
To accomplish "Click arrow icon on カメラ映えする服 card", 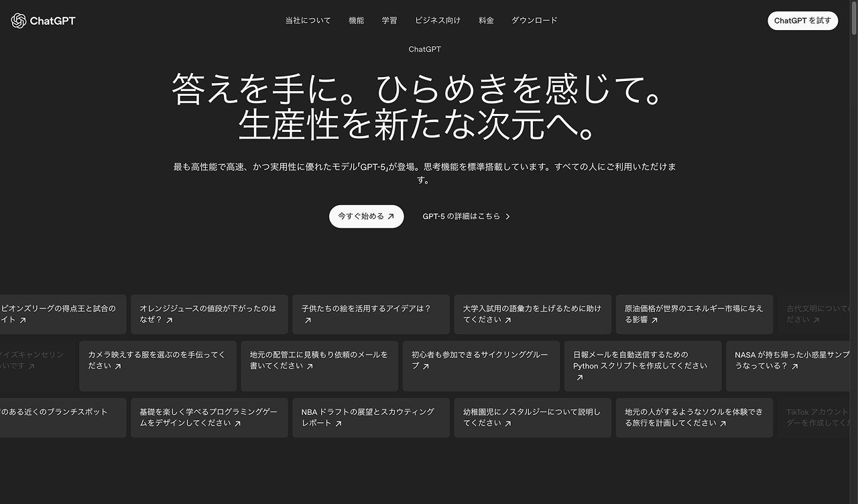I will (x=118, y=367).
